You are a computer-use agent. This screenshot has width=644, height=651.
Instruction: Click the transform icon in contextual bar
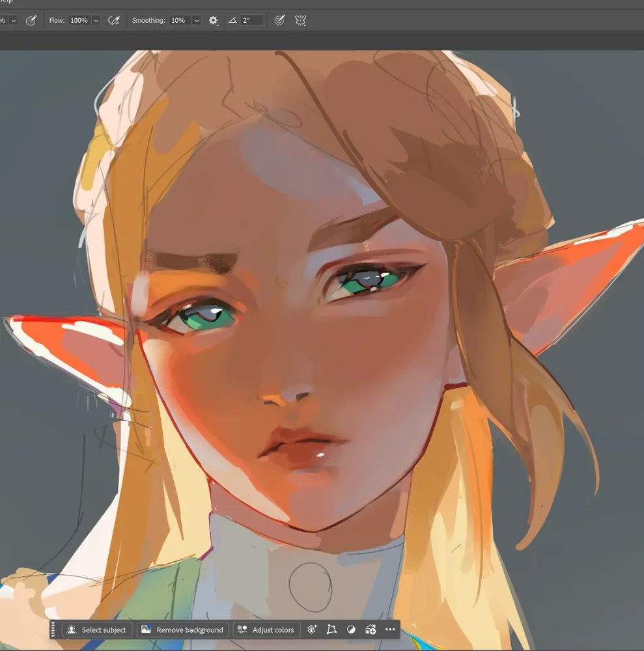(331, 630)
